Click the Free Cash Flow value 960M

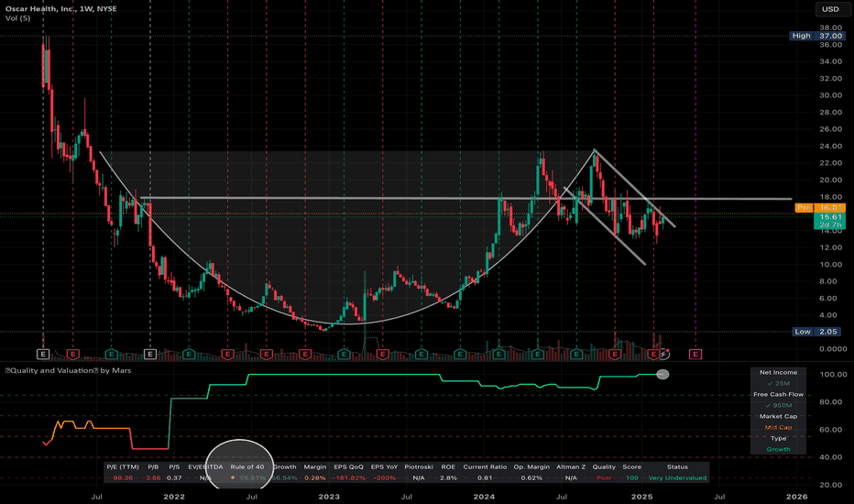778,405
